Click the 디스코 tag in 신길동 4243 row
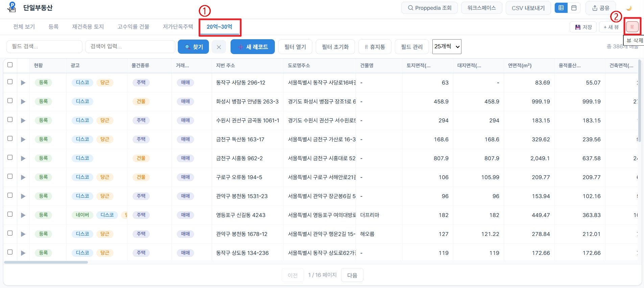Screen dimensions: 644x288 (107, 215)
